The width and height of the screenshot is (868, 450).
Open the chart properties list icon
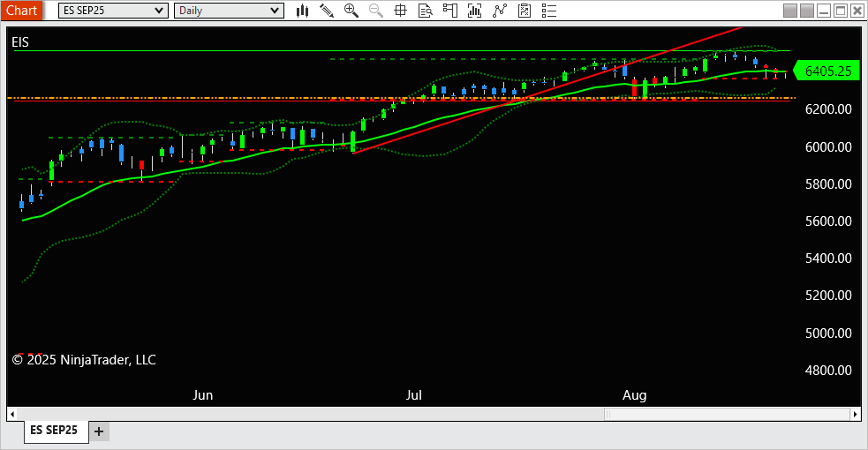[548, 11]
